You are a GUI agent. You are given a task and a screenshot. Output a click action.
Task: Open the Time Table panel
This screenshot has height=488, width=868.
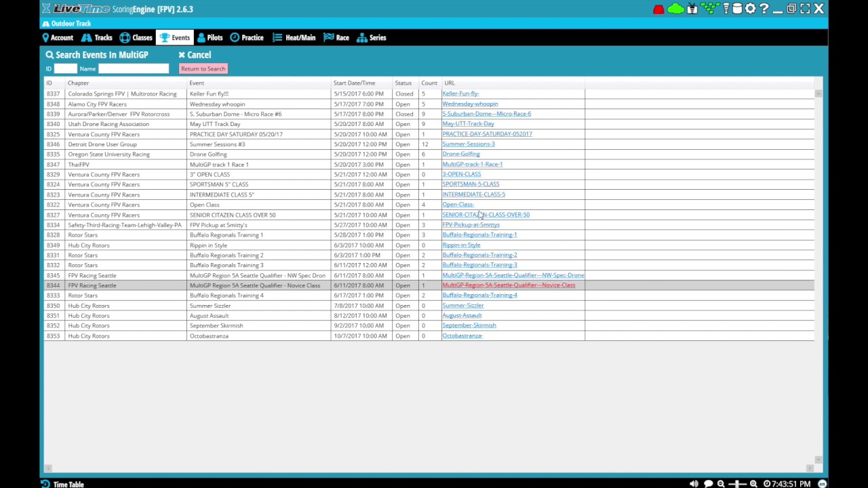coord(62,484)
